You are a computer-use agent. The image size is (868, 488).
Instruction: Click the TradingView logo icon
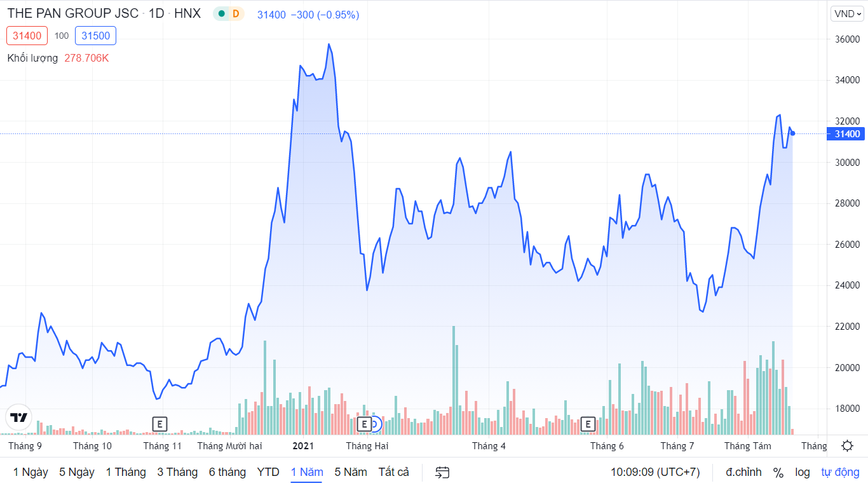pos(19,417)
